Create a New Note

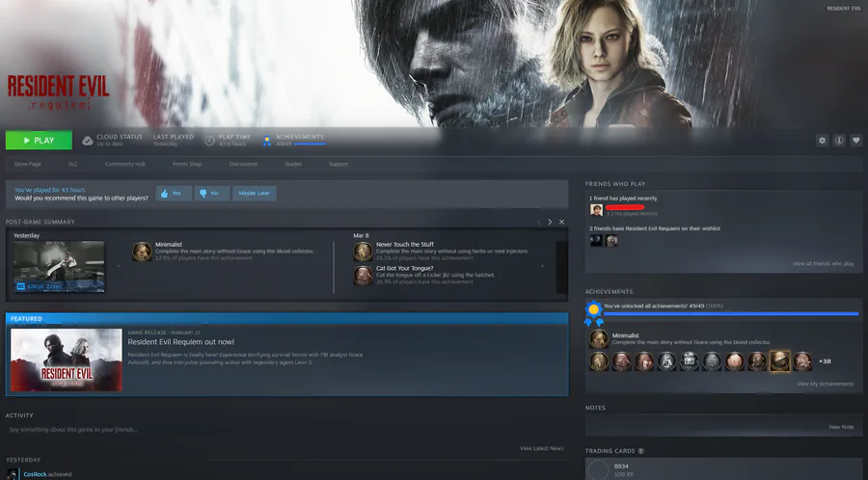click(841, 427)
